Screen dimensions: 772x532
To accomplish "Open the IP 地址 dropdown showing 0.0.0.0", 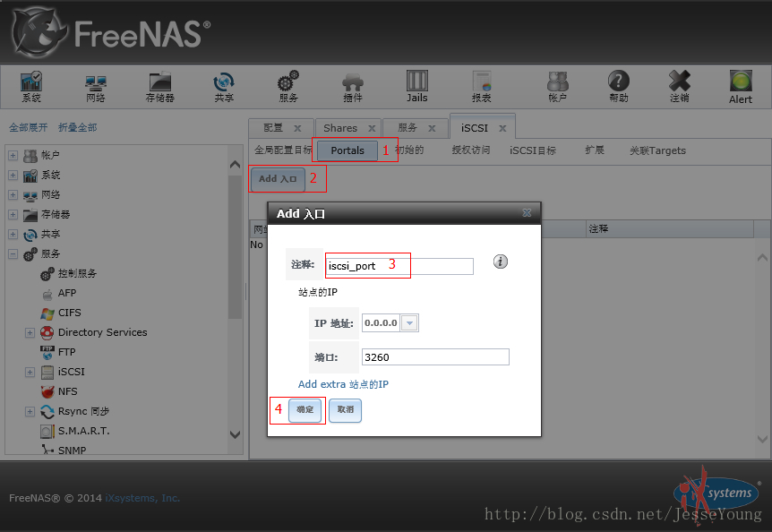I will pyautogui.click(x=409, y=322).
